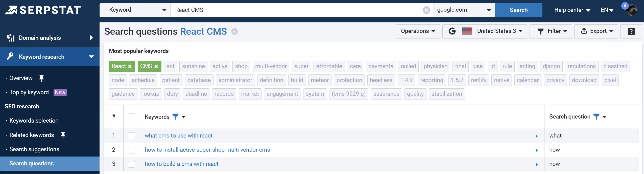644x174 pixels.
Task: Click the 'native' keyword tag
Action: [502, 80]
